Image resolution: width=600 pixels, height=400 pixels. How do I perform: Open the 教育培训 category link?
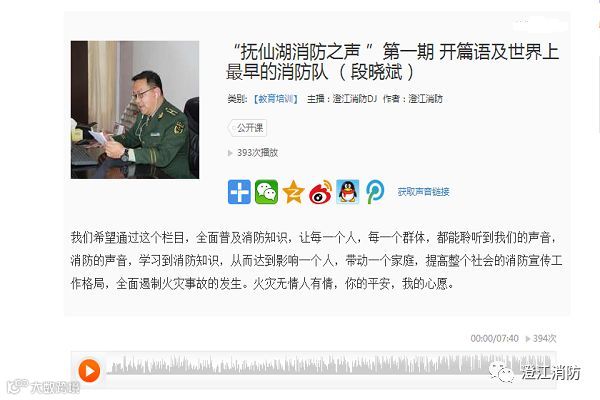click(276, 99)
